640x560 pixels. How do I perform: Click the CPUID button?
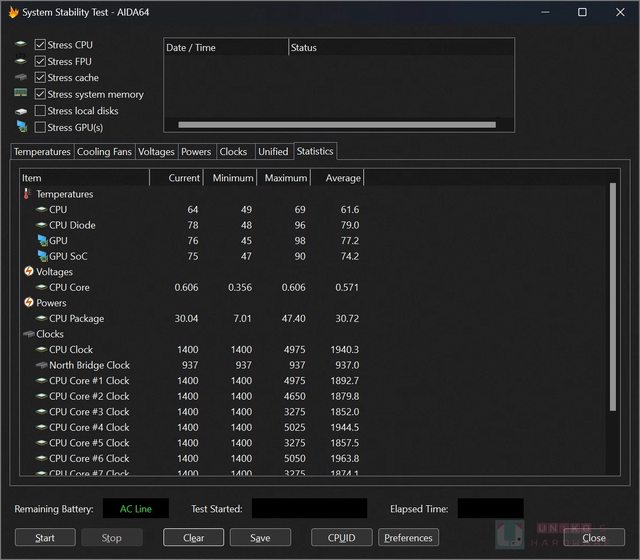[341, 537]
